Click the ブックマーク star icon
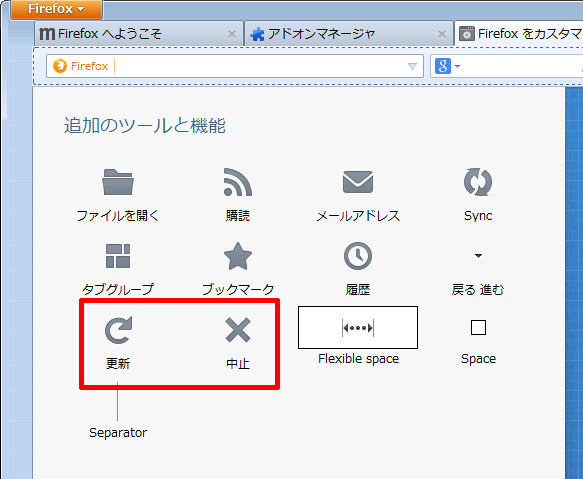The height and width of the screenshot is (479, 583). click(238, 256)
